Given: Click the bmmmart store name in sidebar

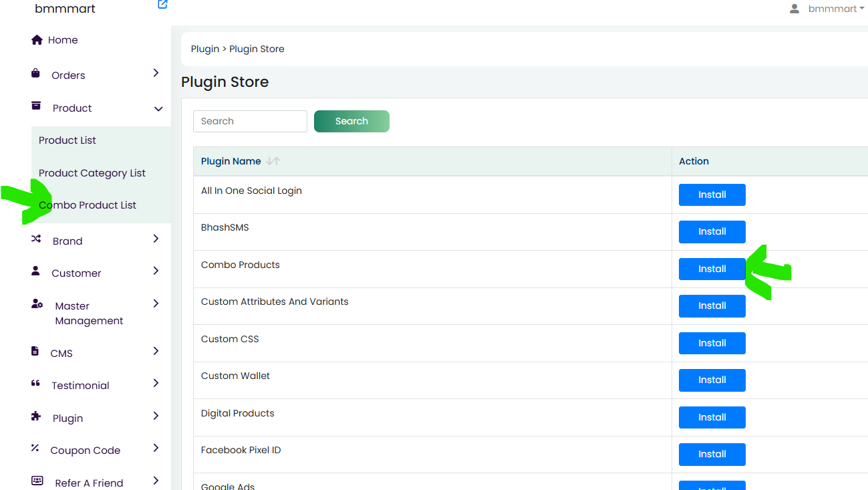Looking at the screenshot, I should (x=65, y=9).
